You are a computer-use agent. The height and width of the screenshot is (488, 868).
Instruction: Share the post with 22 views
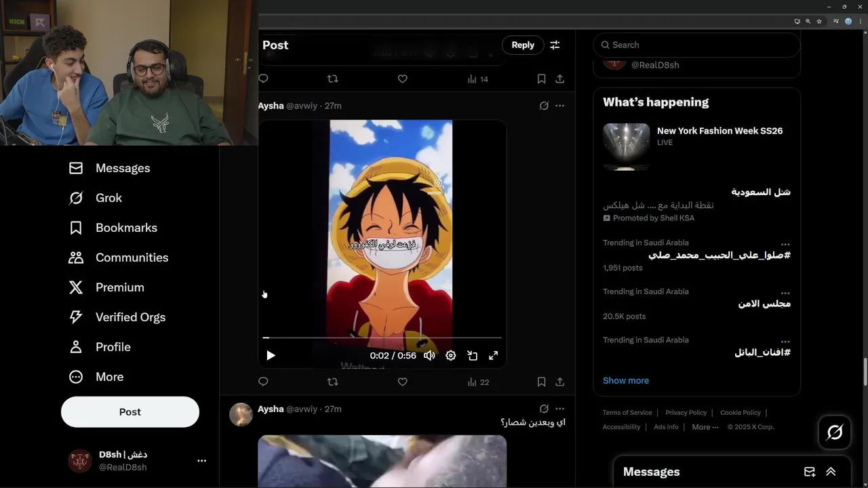[559, 382]
